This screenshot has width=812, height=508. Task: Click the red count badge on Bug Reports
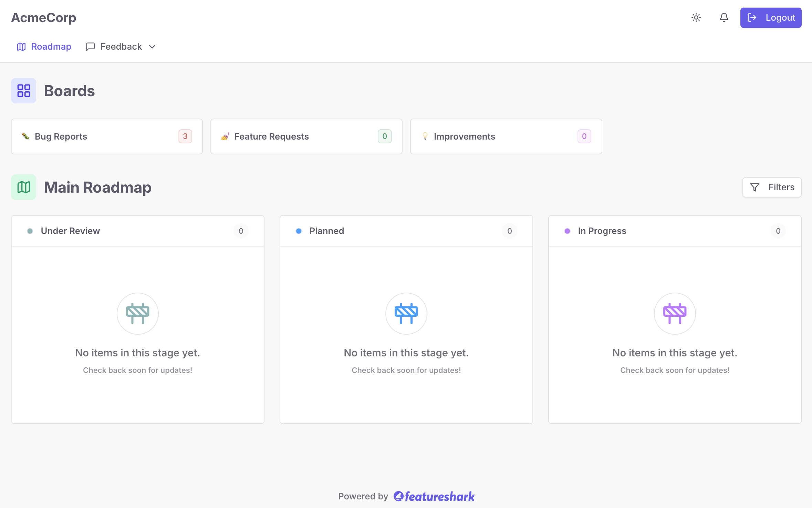click(185, 136)
